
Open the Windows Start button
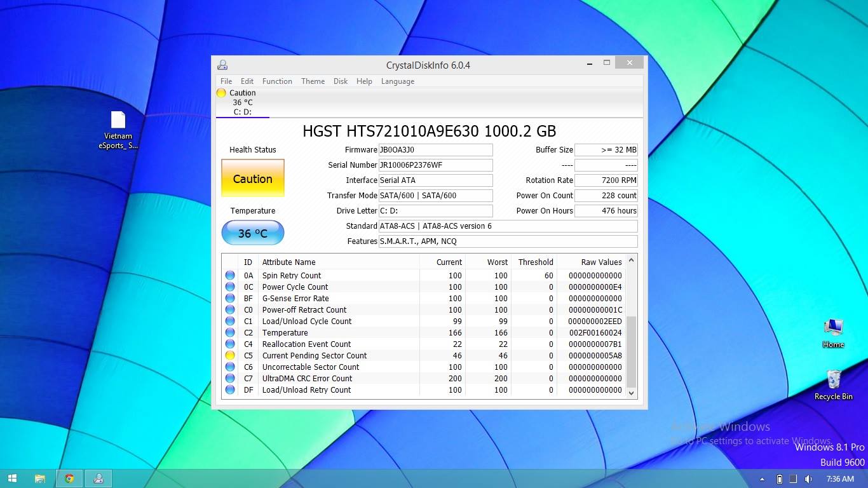tap(12, 478)
